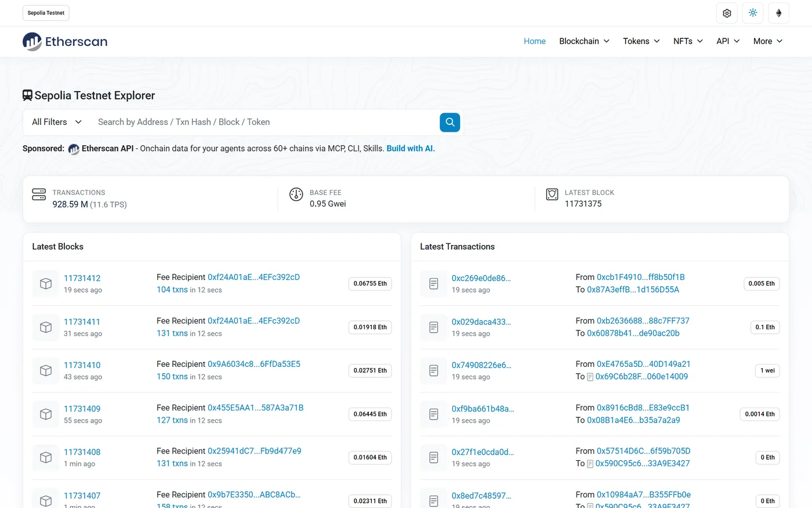The width and height of the screenshot is (812, 508).
Task: Open recipient address 0x87A3effB...1d156D55A
Action: [633, 290]
